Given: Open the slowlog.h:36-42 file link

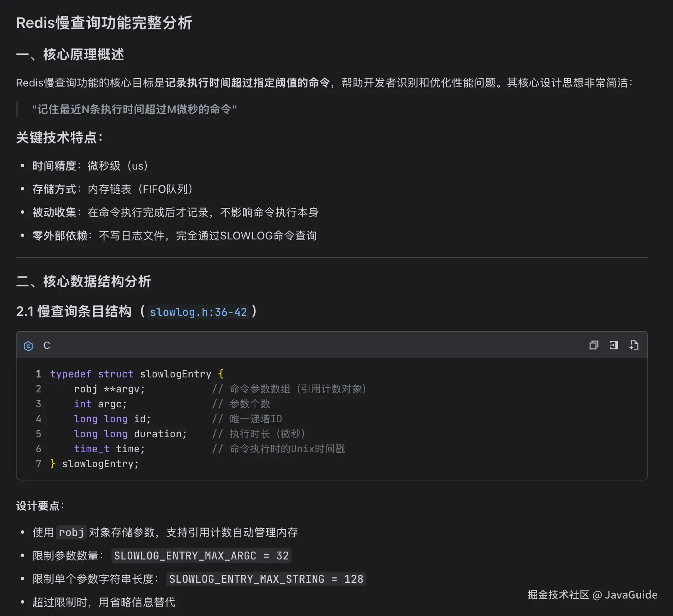Looking at the screenshot, I should point(198,312).
